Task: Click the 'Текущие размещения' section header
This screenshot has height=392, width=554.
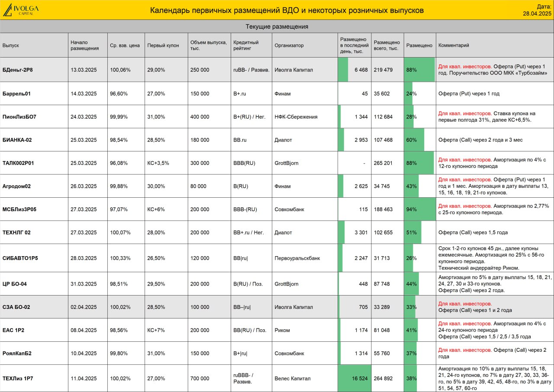Action: click(x=277, y=26)
